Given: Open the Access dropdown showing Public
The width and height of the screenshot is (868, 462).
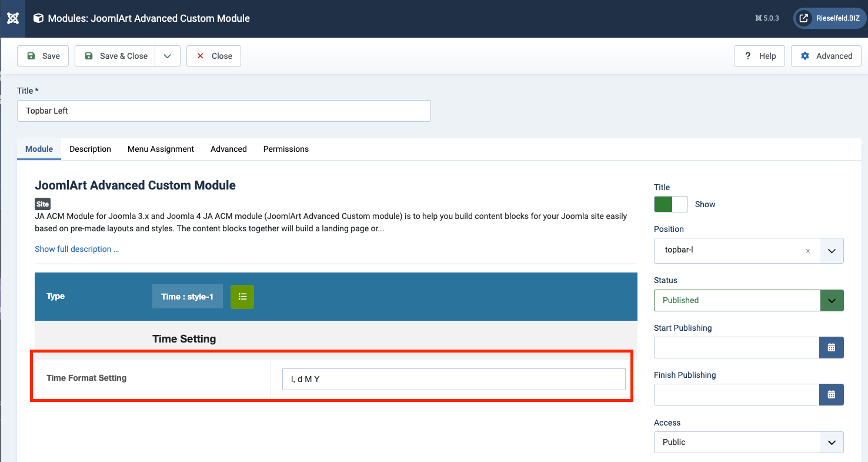Looking at the screenshot, I should pos(749,442).
